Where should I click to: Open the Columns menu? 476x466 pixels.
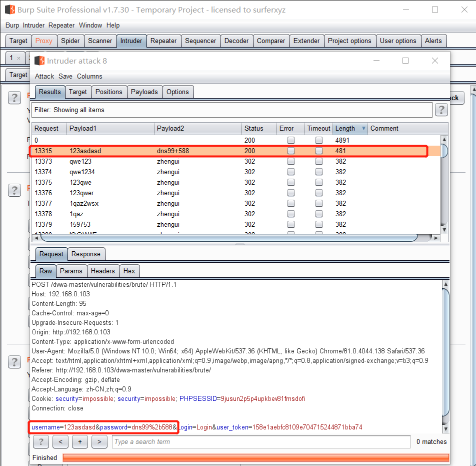[89, 76]
